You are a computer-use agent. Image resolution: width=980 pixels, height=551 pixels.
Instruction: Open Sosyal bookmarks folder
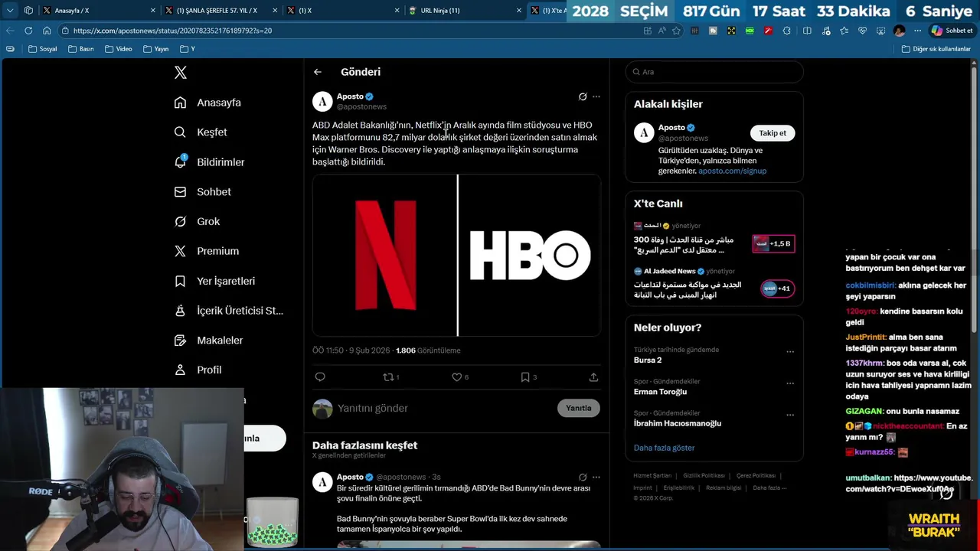click(43, 49)
